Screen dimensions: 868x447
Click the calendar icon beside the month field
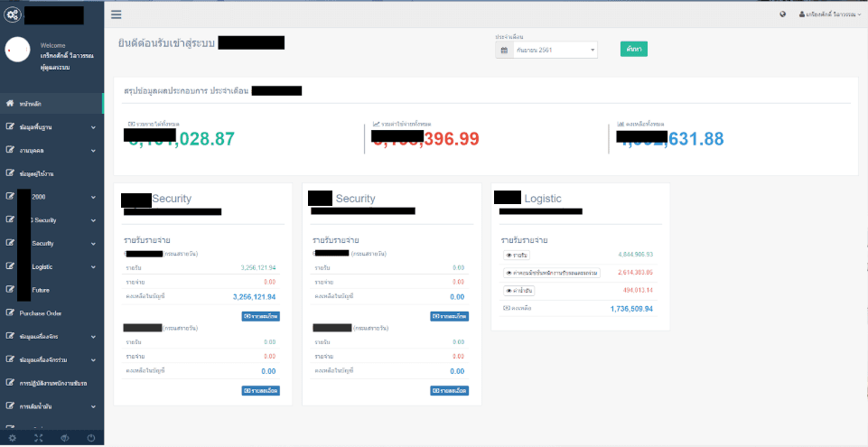(x=502, y=51)
